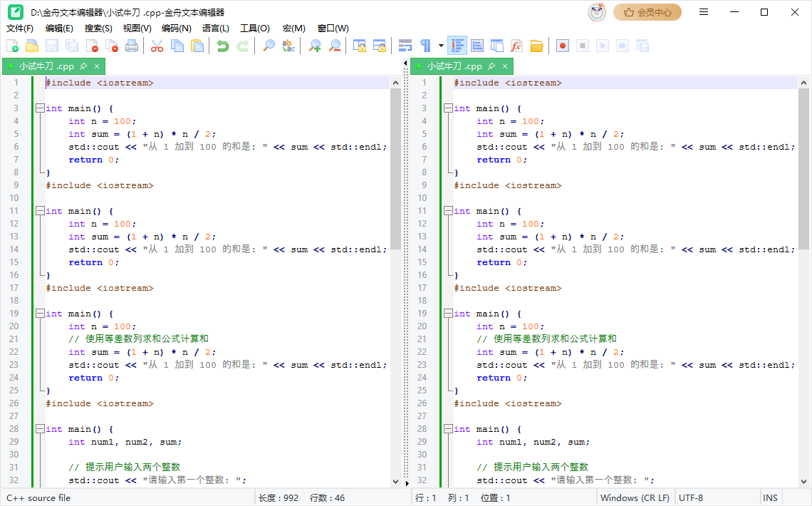Open folder as workspace toolbar icon
Viewport: 812px width, 506px height.
point(537,46)
